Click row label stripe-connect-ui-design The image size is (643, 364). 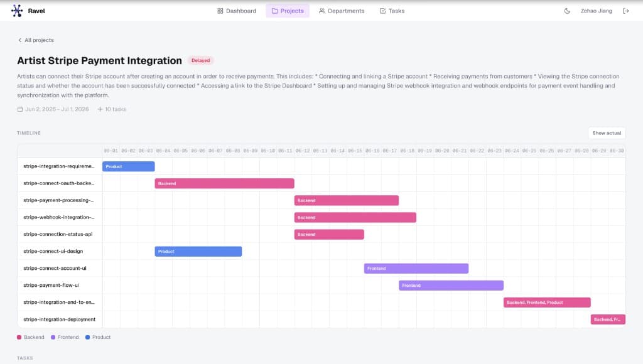53,251
